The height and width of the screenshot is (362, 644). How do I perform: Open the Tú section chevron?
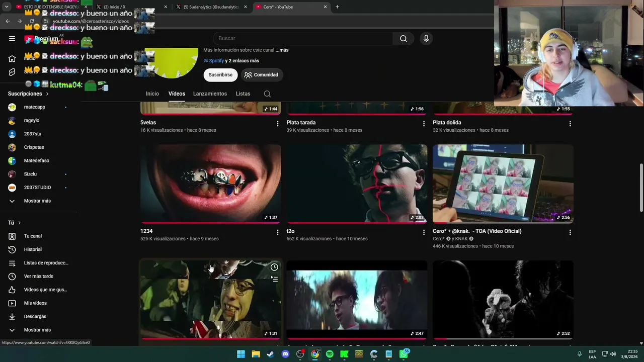coord(20,223)
